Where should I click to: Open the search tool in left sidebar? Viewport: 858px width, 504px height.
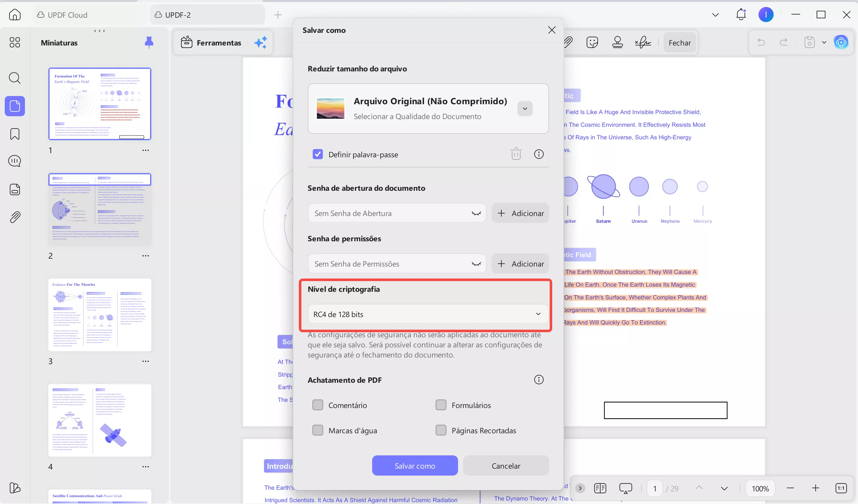point(15,78)
